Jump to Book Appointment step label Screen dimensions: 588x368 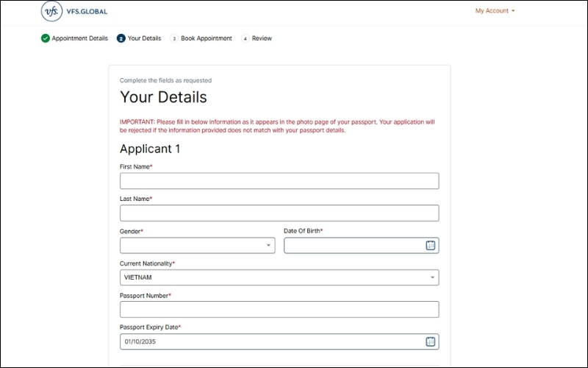tap(206, 38)
